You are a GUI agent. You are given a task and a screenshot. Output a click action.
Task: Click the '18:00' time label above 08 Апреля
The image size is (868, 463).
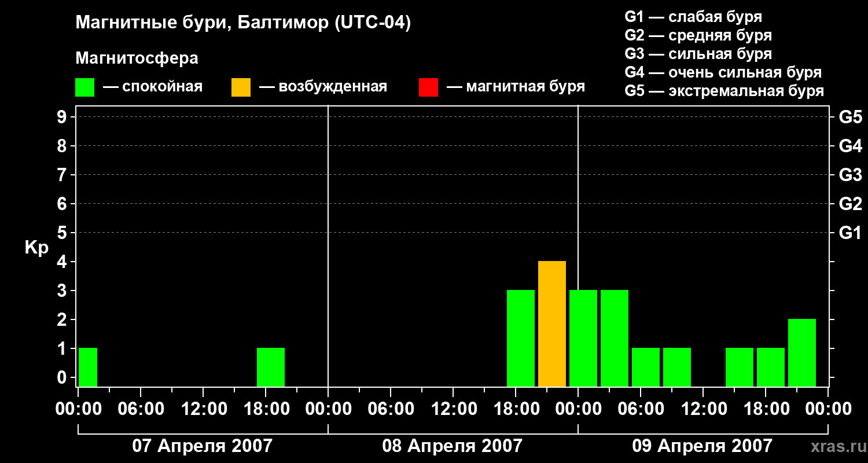pyautogui.click(x=516, y=409)
